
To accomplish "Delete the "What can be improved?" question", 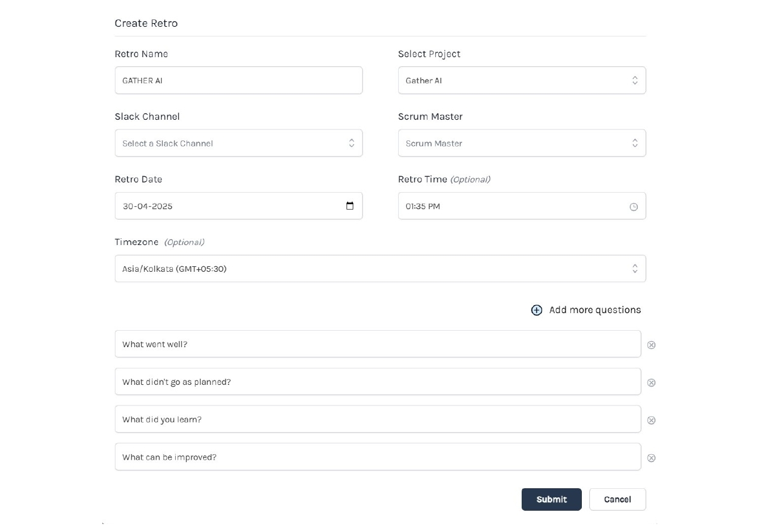I will click(x=651, y=458).
